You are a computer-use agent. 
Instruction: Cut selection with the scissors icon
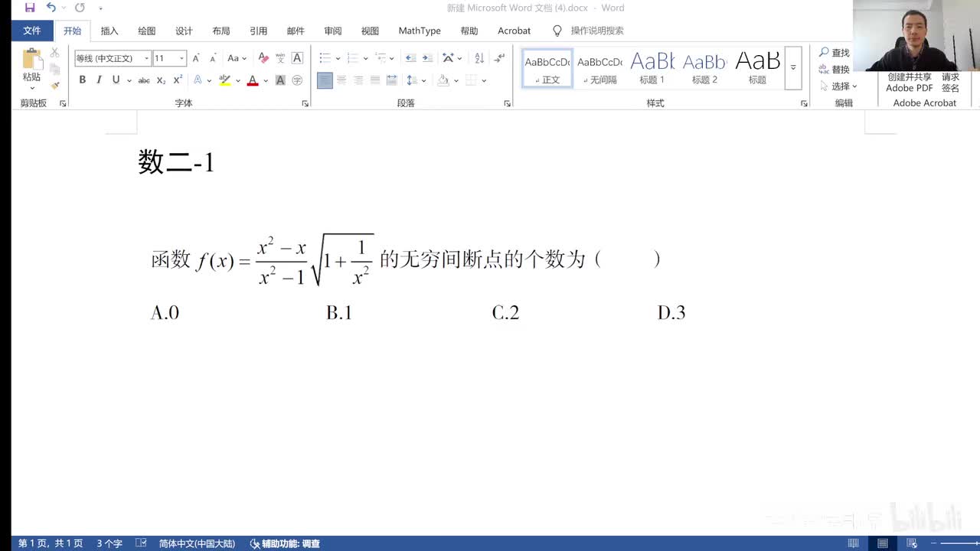pos(55,53)
